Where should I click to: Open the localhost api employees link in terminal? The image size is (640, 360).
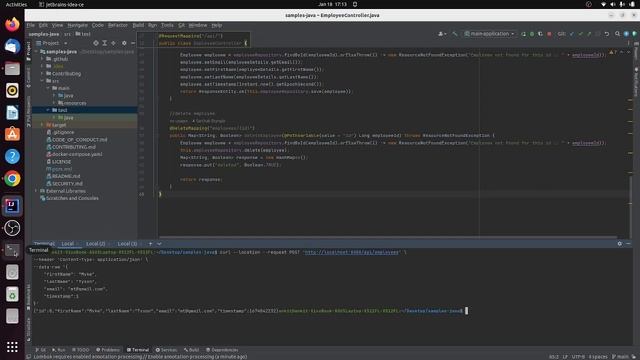pyautogui.click(x=351, y=252)
